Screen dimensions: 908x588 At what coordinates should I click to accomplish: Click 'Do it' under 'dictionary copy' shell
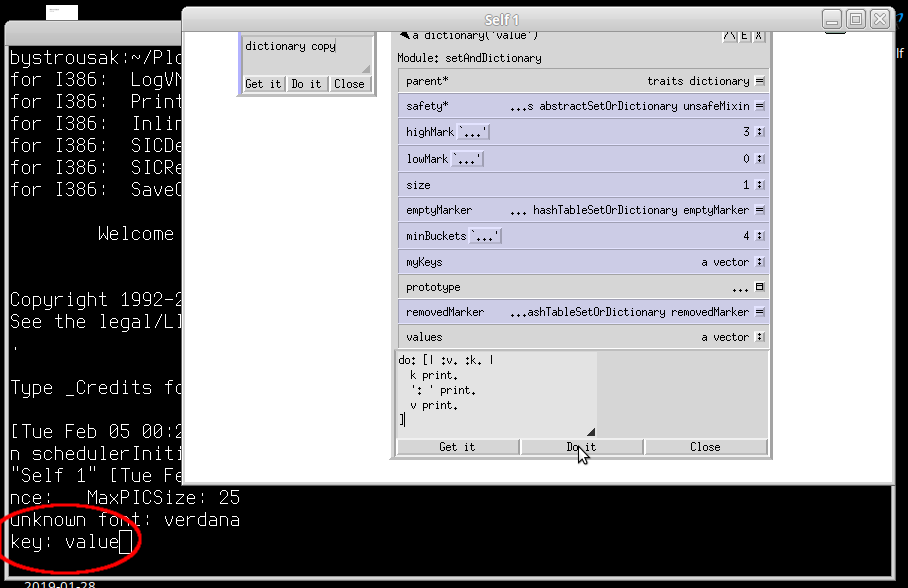[306, 83]
